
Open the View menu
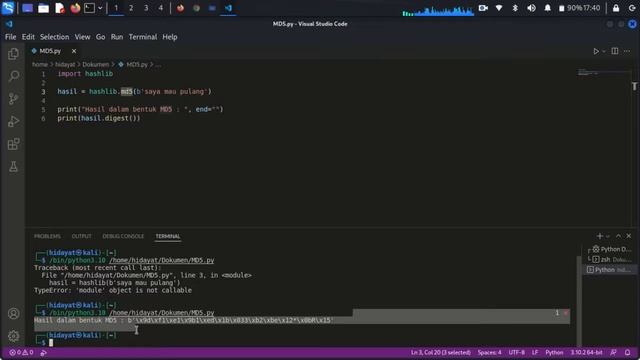tap(82, 37)
